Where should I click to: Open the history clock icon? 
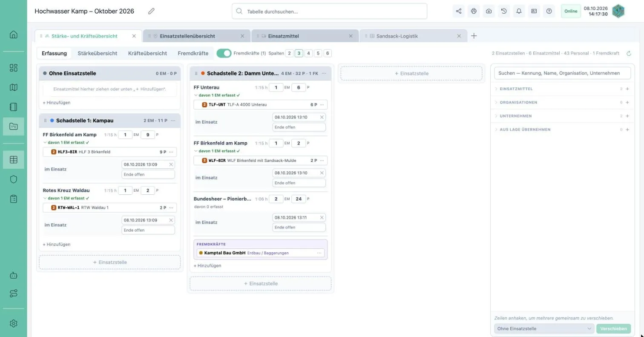pos(504,12)
